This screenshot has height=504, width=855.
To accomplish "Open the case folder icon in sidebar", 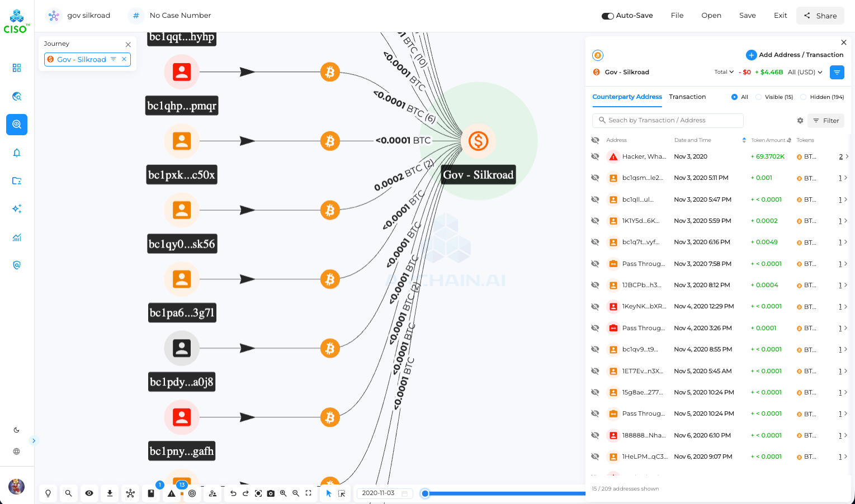I will [17, 180].
